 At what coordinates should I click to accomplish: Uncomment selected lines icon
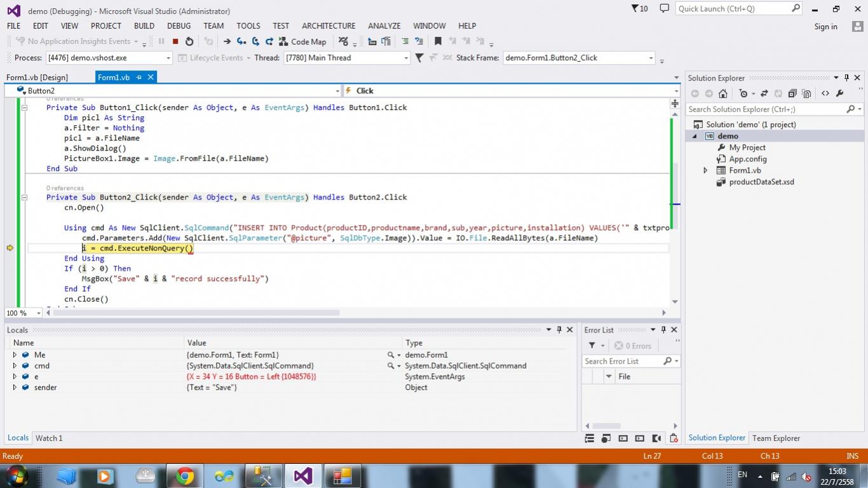419,41
